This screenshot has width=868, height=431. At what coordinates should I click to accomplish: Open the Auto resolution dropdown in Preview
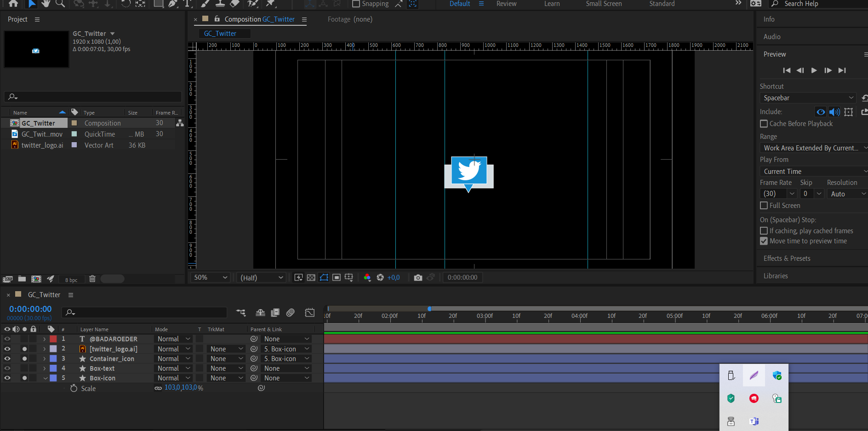tap(847, 194)
